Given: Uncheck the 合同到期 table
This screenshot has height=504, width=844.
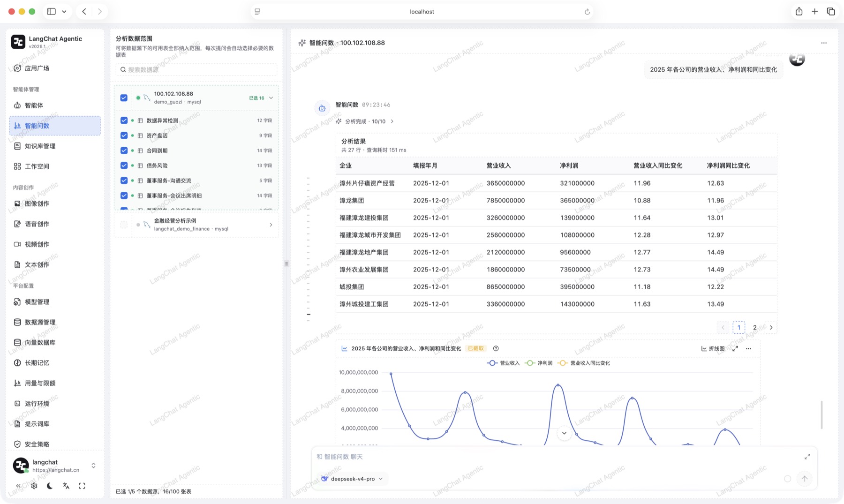Looking at the screenshot, I should coord(124,150).
